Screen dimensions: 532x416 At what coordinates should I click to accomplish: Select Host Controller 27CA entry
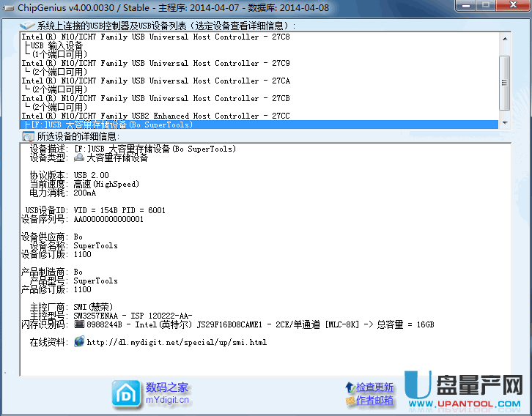(155, 81)
